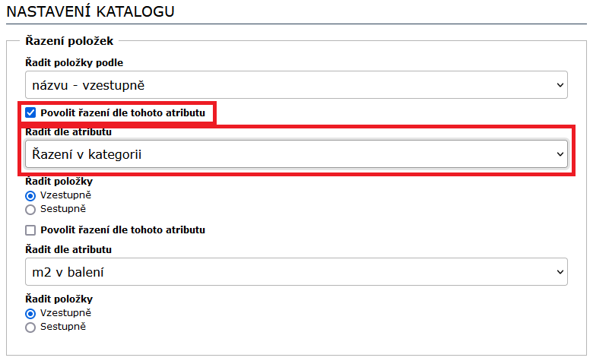Click the 'NASTAVENÍ KATALOGU' heading
The width and height of the screenshot is (593, 364).
90,11
